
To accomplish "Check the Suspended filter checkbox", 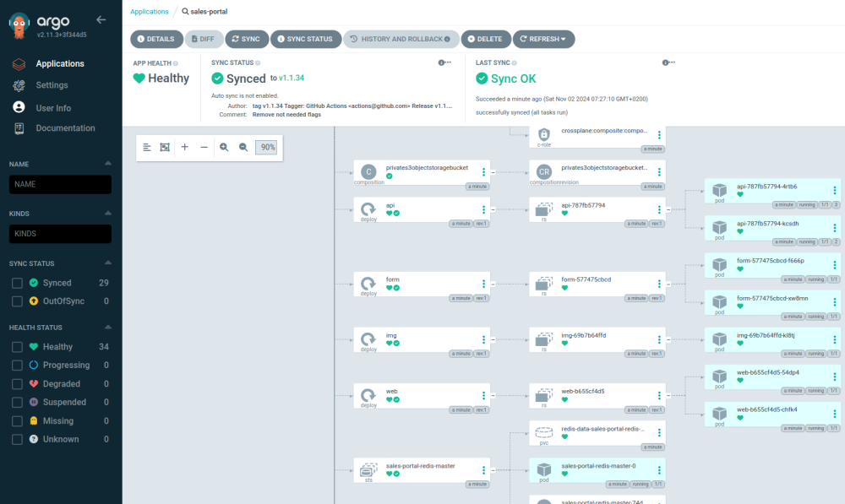I will [x=17, y=403].
